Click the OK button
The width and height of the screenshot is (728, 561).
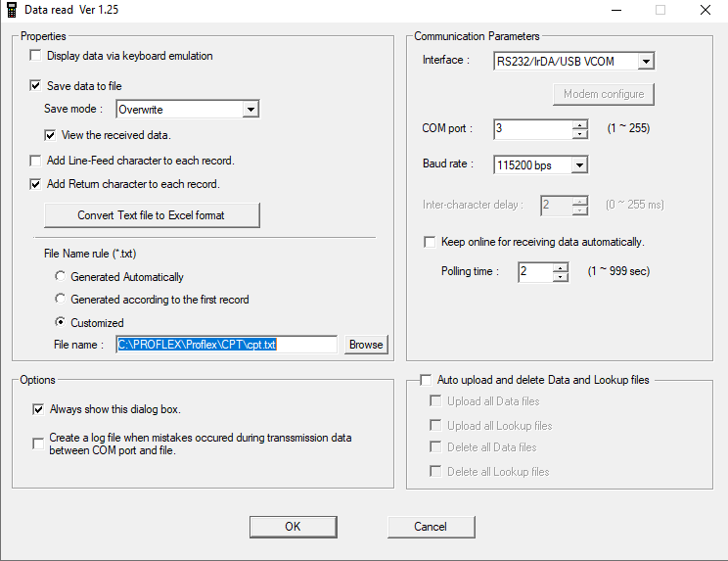pos(293,527)
